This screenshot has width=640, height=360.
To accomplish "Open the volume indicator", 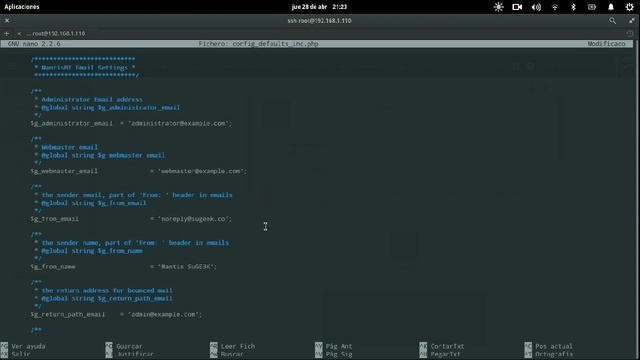I will point(536,7).
